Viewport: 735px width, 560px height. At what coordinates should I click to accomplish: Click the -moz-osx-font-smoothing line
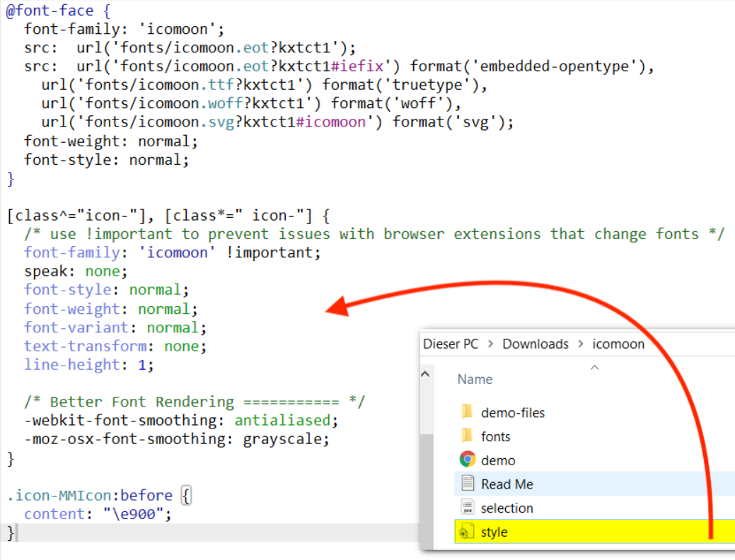[177, 439]
